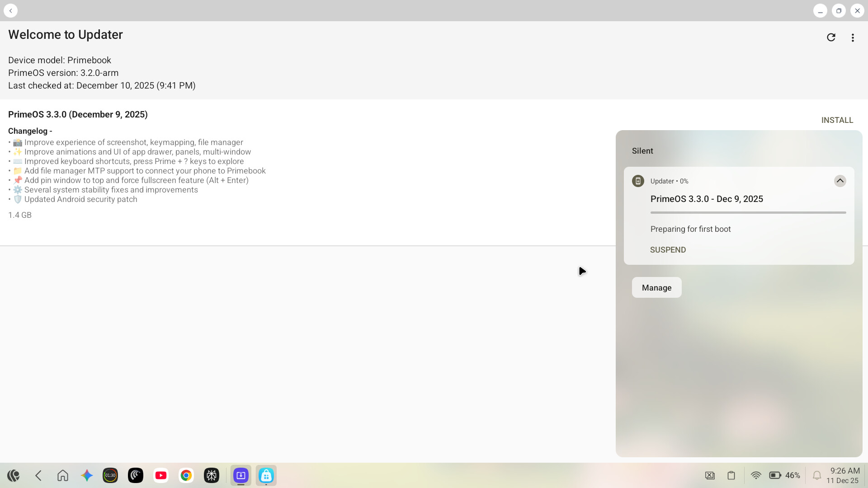
Task: Launch YouTube from the taskbar
Action: click(x=161, y=475)
